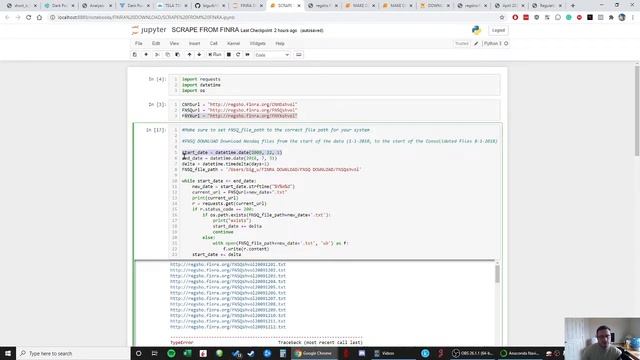Image resolution: width=640 pixels, height=360 pixels.
Task: Switch to the GitHub browser tab
Action: (209, 6)
